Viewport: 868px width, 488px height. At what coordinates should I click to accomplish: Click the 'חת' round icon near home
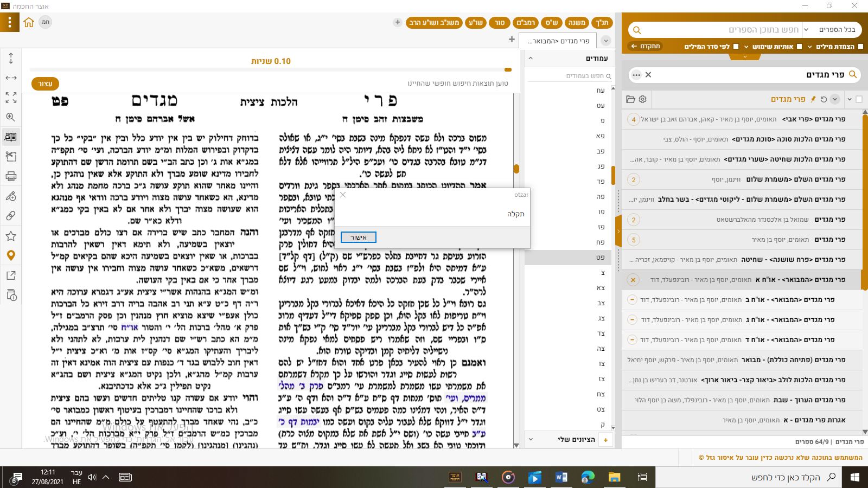coord(46,22)
